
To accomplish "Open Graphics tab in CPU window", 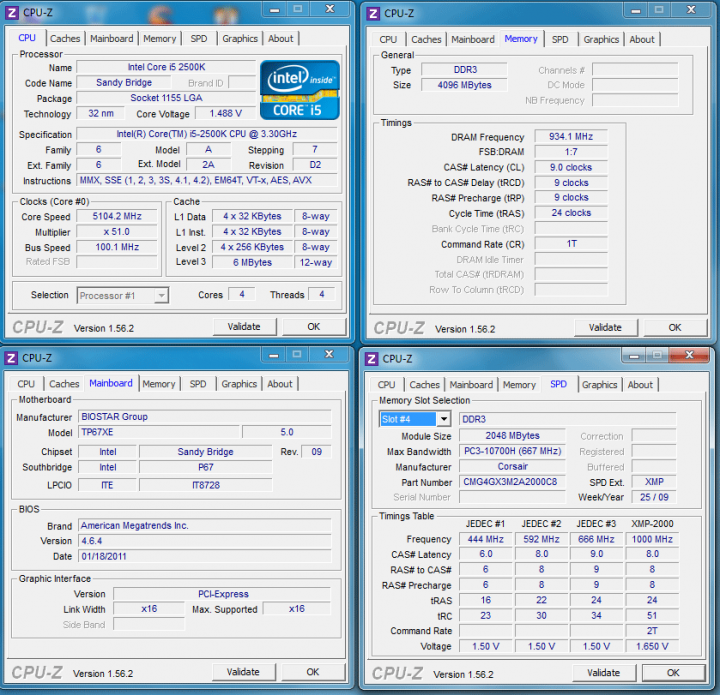I will pyautogui.click(x=240, y=39).
